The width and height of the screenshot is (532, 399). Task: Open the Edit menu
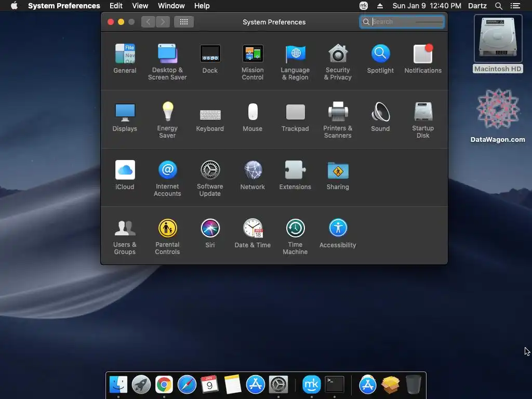pos(116,6)
